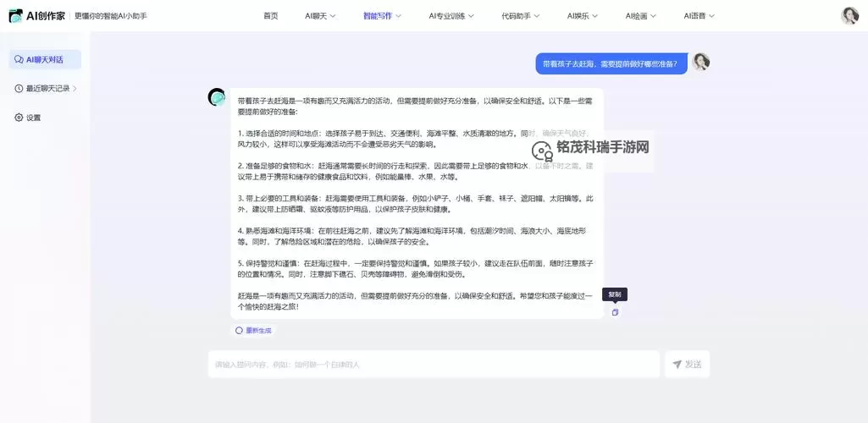The height and width of the screenshot is (423, 868).
Task: Expand the AI娱乐 dropdown chevron
Action: point(595,16)
